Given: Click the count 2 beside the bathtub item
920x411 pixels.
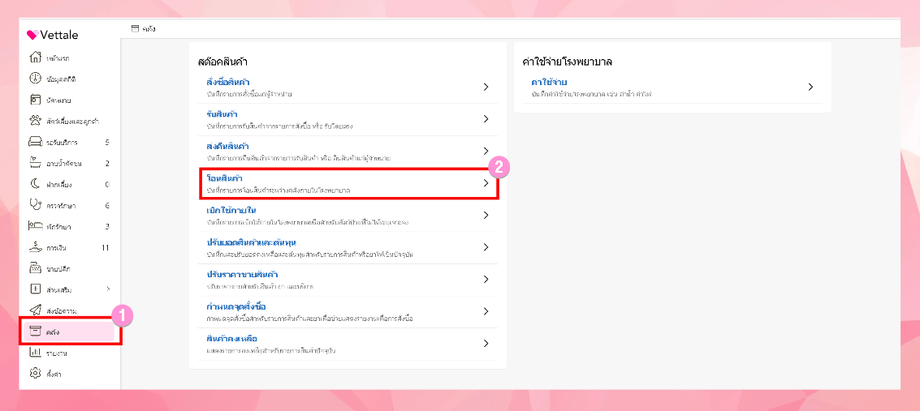Looking at the screenshot, I should [x=107, y=163].
